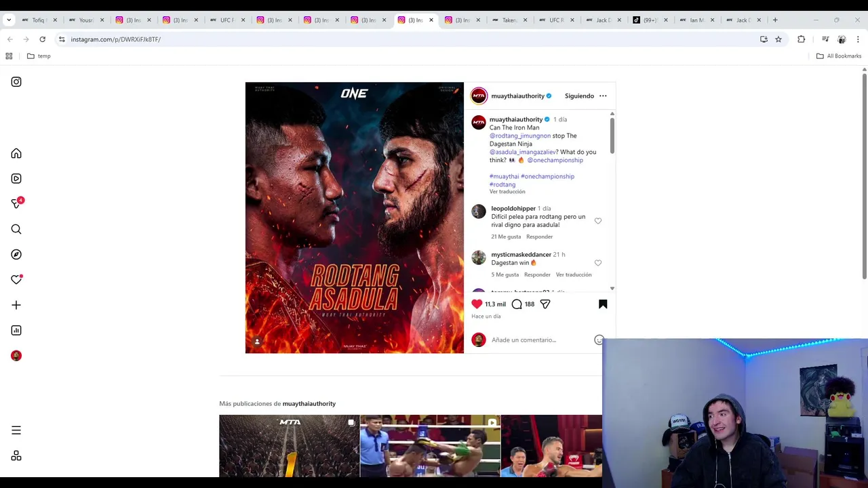Open muaythaiauthority username in post header
The height and width of the screenshot is (488, 868).
[517, 96]
